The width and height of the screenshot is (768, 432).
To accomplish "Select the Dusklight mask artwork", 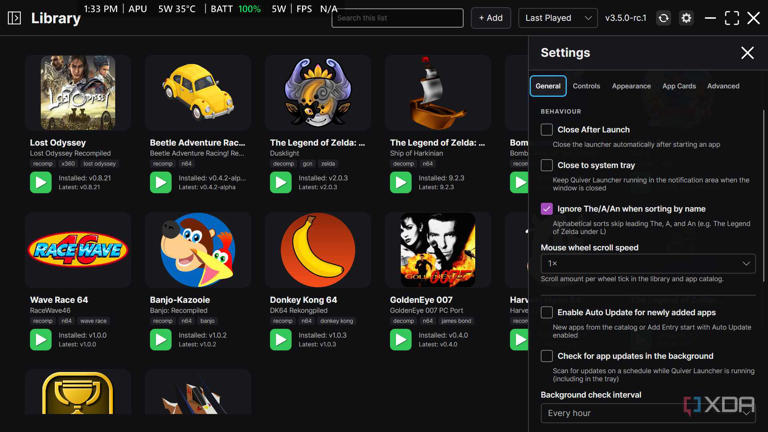I will 318,93.
